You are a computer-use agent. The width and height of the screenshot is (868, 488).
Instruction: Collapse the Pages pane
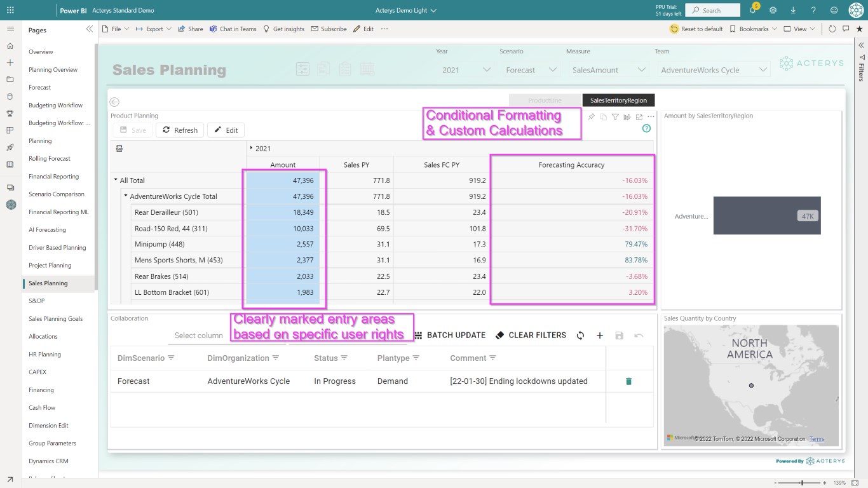pyautogui.click(x=90, y=29)
